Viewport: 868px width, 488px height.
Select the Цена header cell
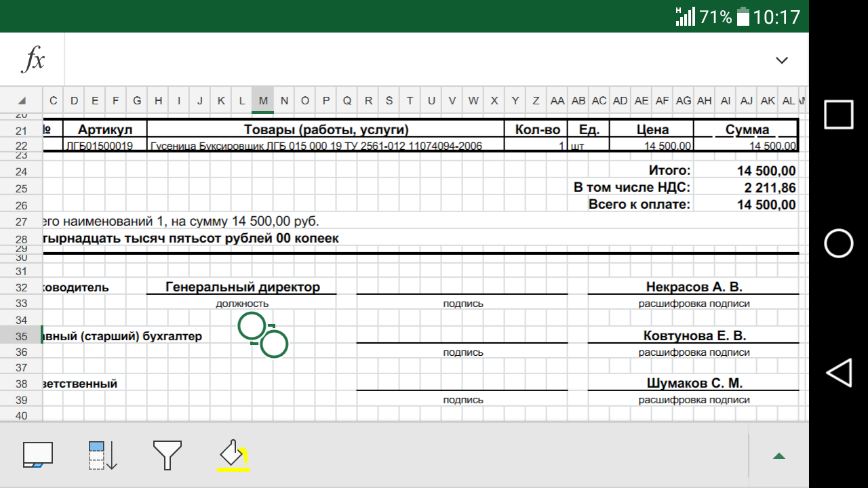[652, 129]
